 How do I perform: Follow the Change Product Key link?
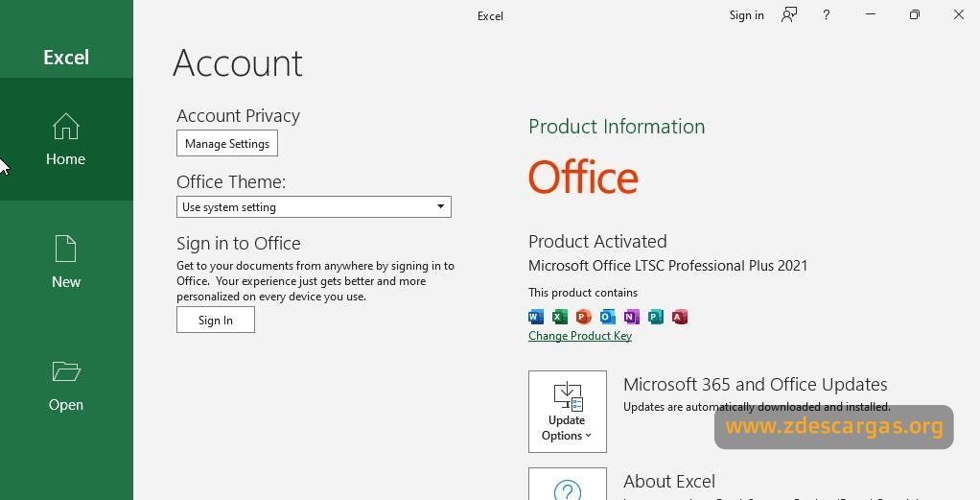(x=580, y=336)
